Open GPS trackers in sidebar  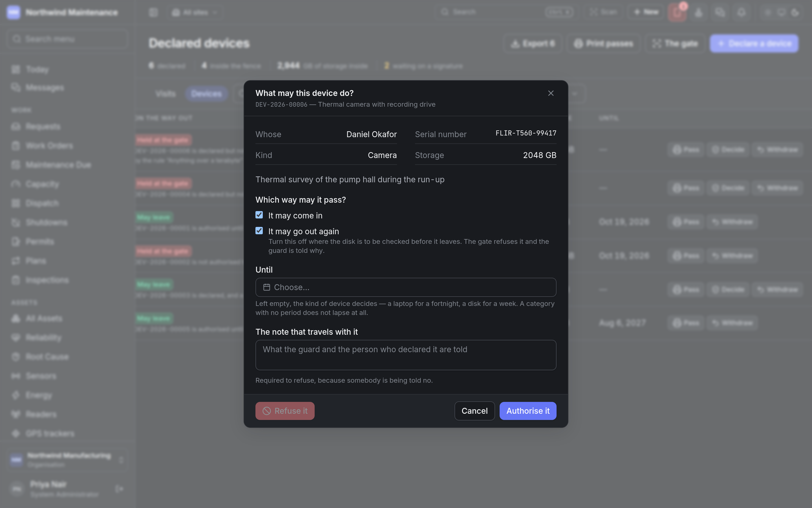point(67,433)
